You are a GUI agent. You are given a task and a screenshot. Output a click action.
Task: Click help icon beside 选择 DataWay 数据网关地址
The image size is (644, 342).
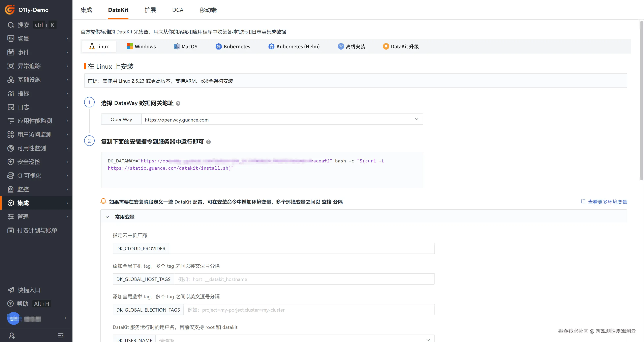[x=178, y=103]
